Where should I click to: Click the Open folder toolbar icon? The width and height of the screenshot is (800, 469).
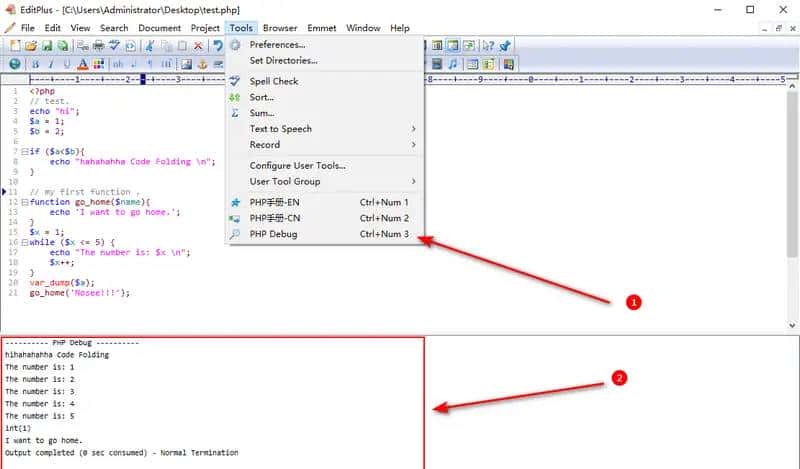(x=31, y=46)
